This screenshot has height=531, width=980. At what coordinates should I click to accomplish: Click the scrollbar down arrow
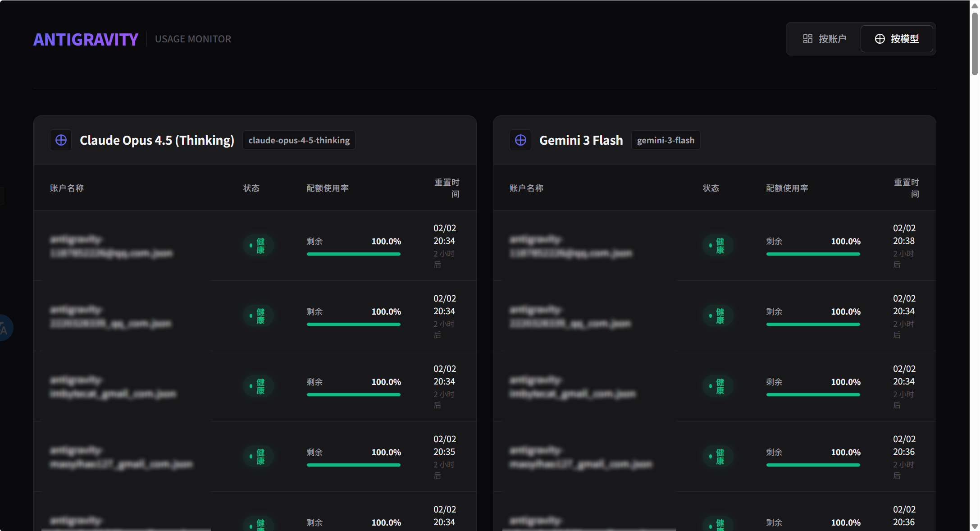pyautogui.click(x=975, y=526)
